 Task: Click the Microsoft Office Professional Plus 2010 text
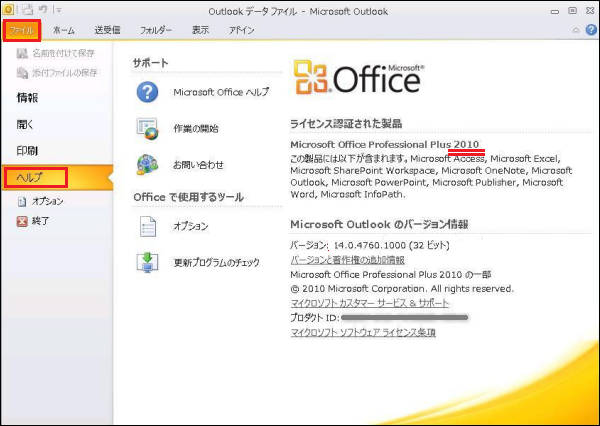385,145
